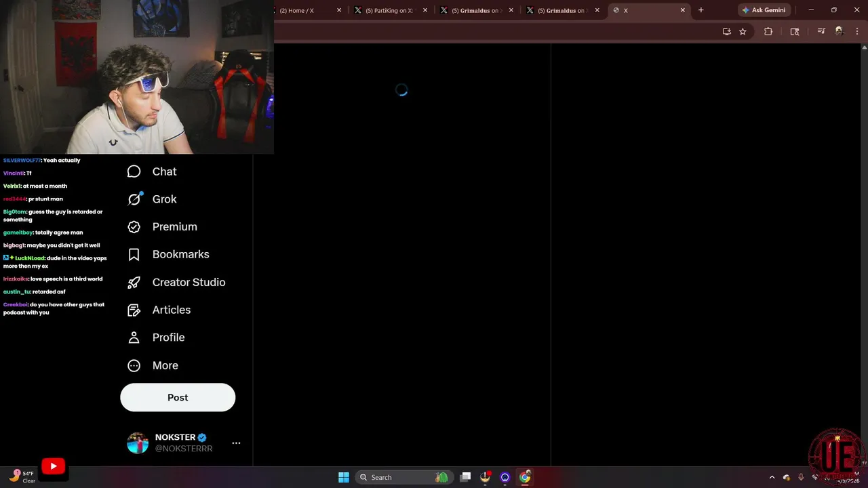
Task: Click the Ask Gemini button
Action: [764, 10]
